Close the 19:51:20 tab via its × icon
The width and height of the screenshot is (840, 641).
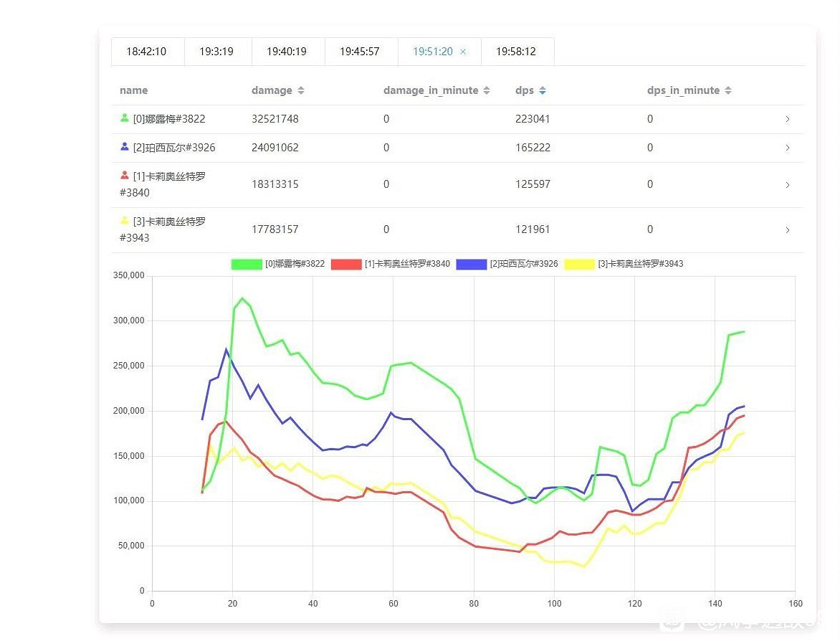tap(463, 51)
